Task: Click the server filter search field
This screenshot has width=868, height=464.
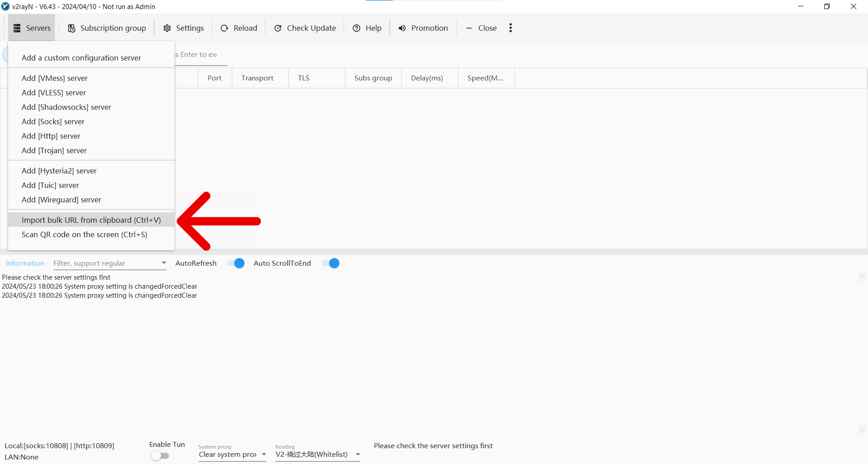Action: tap(201, 55)
